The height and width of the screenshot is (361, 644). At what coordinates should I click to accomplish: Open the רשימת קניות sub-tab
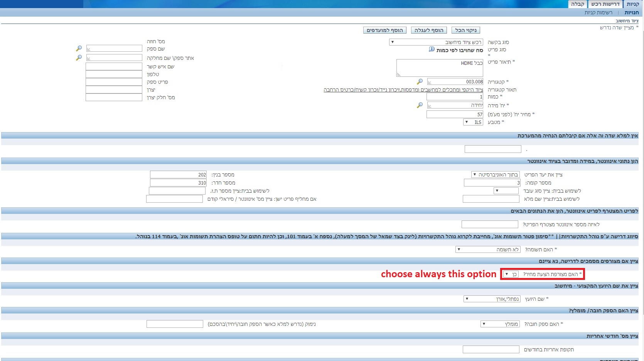coord(598,12)
